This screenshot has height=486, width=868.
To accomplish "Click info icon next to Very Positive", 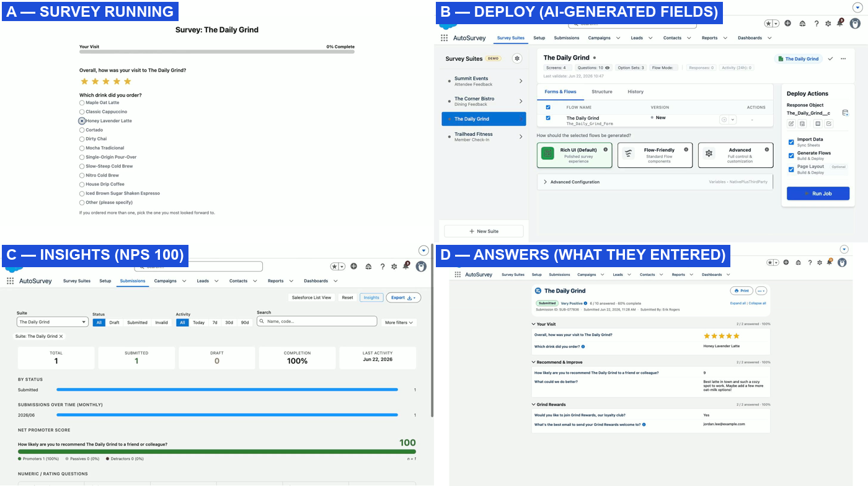I will pos(586,303).
